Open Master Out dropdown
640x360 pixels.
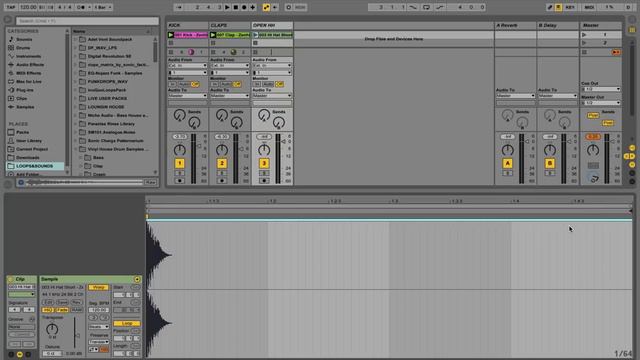[601, 103]
